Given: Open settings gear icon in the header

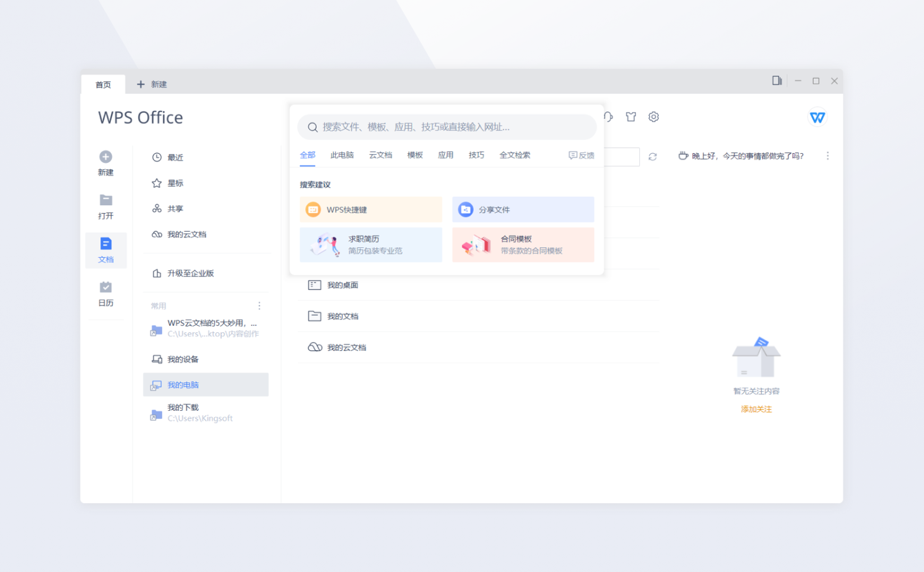Looking at the screenshot, I should [654, 117].
